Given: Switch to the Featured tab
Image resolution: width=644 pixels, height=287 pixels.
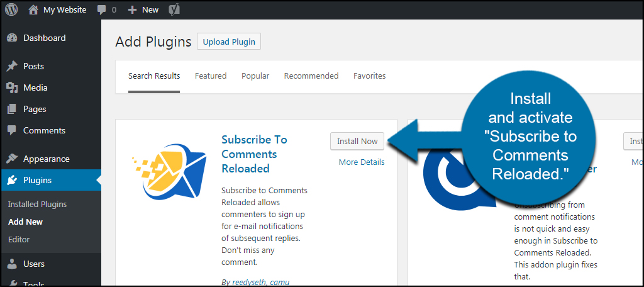Looking at the screenshot, I should [211, 76].
